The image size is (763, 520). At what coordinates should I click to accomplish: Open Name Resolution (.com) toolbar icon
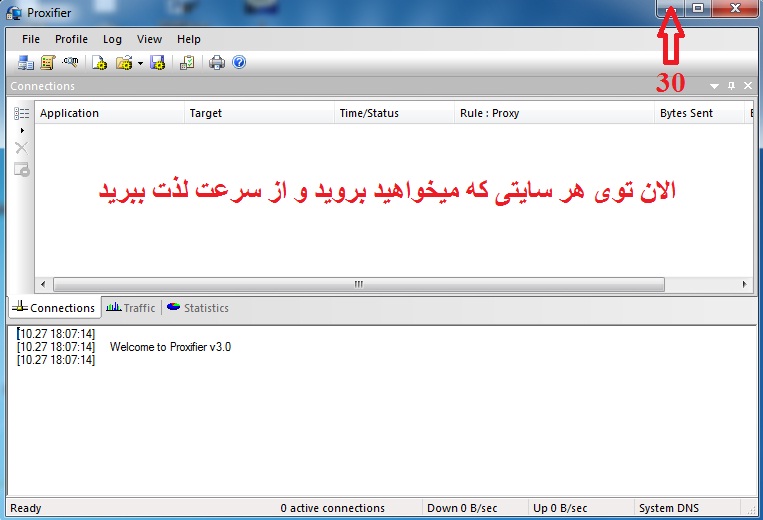coord(71,62)
